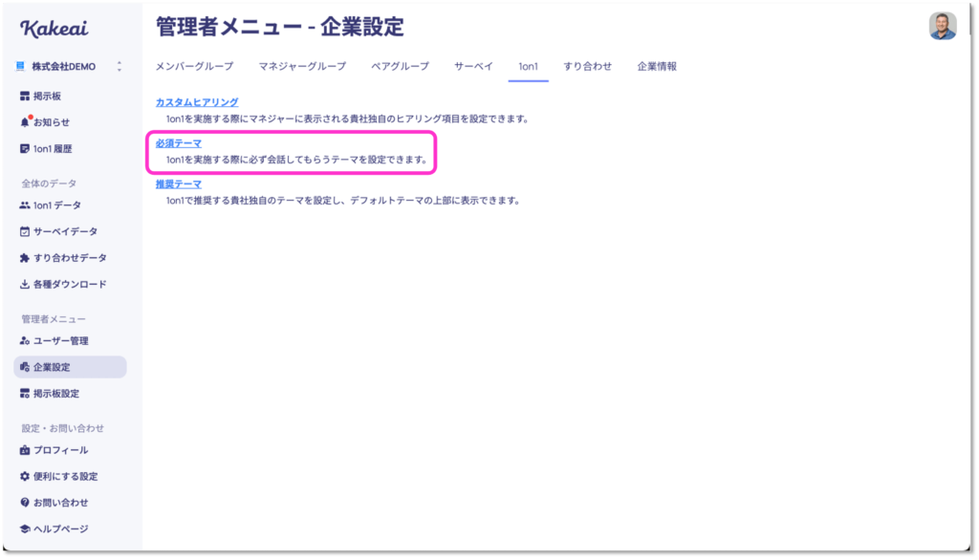This screenshot has height=560, width=979.
Task: Click the 必須テーマ description text
Action: (296, 160)
